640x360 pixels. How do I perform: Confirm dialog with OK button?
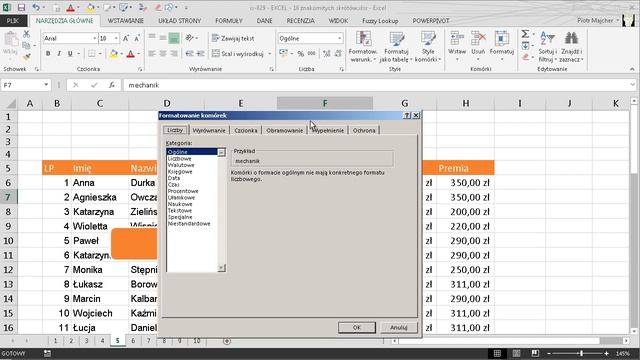[x=357, y=327]
